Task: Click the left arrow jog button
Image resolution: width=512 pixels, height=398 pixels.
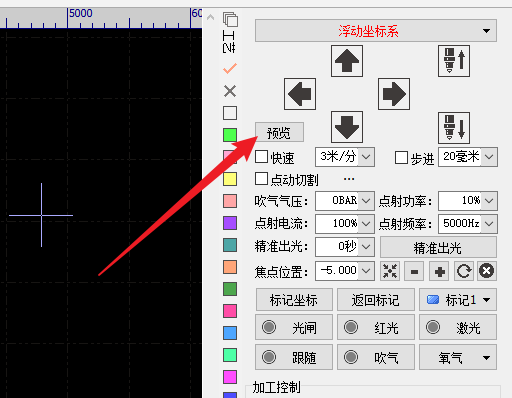Action: [300, 94]
